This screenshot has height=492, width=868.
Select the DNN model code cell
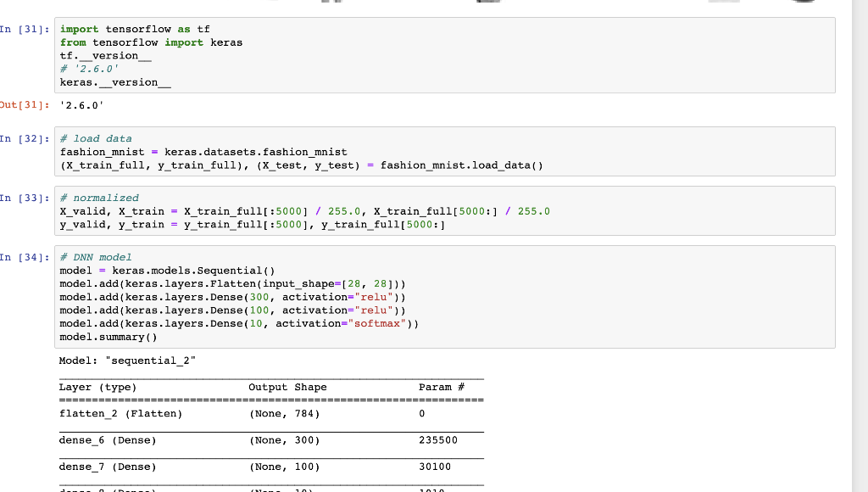point(339,297)
